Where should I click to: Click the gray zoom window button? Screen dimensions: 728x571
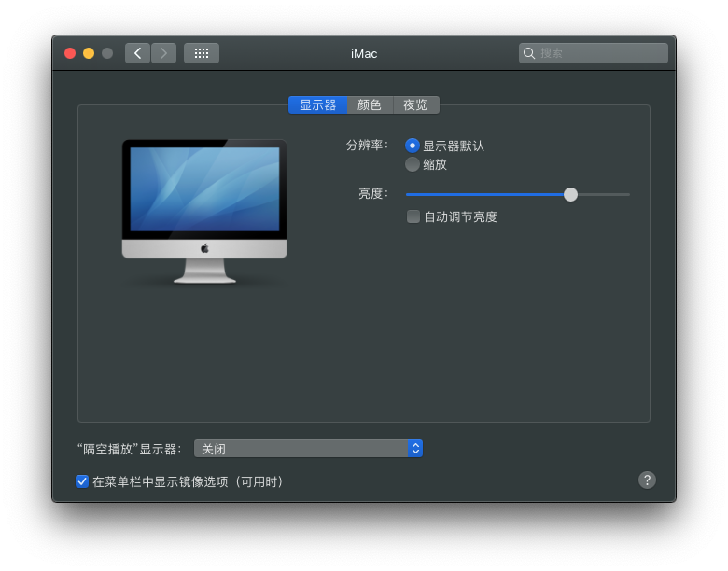pyautogui.click(x=107, y=53)
